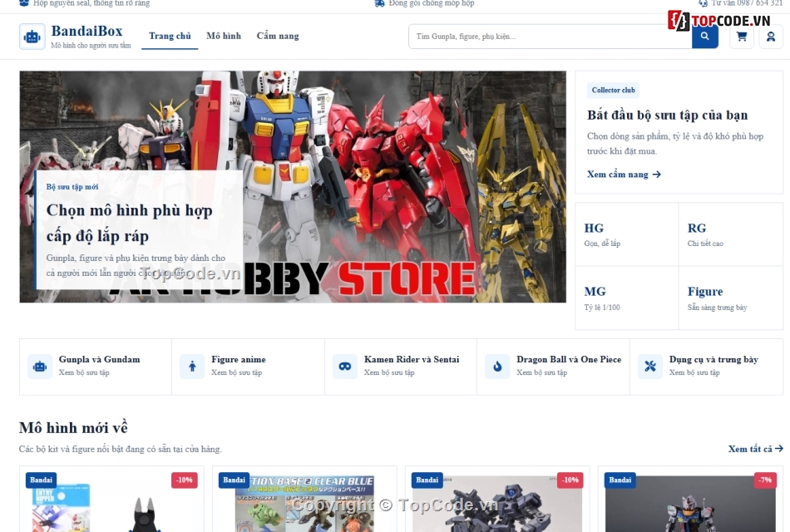Click the Figure anime person icon
Viewport: 790px width, 532px height.
click(x=192, y=367)
